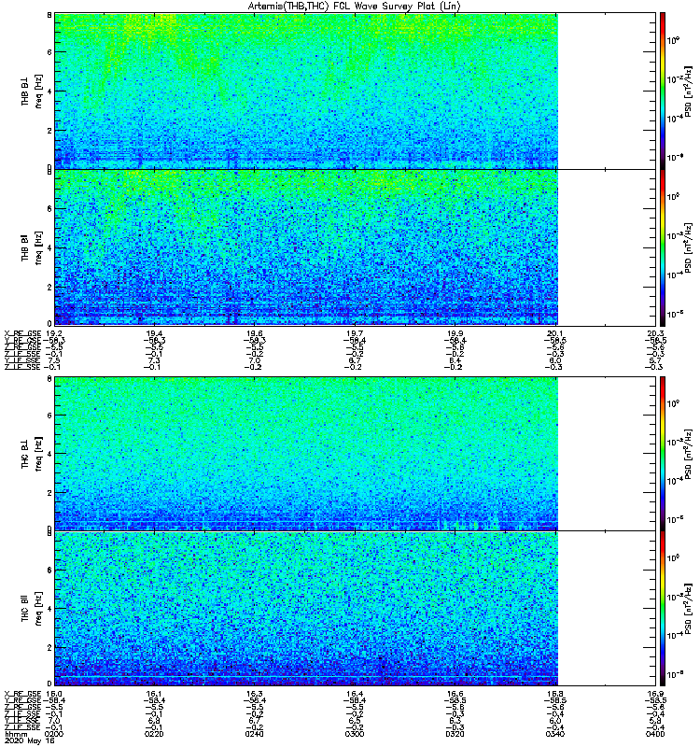The height and width of the screenshot is (747, 700).
Task: Click the PSD [nT²/Hz] label of the THC B∥ color bar
Action: pos(688,609)
